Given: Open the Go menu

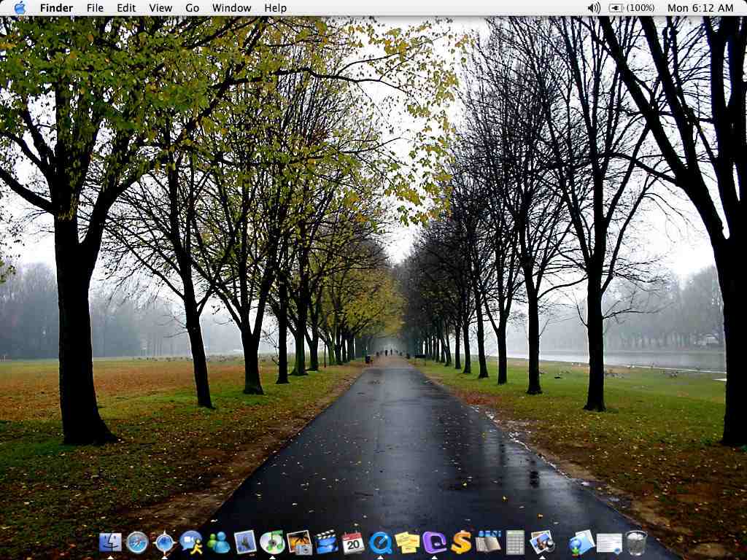Looking at the screenshot, I should coord(192,8).
